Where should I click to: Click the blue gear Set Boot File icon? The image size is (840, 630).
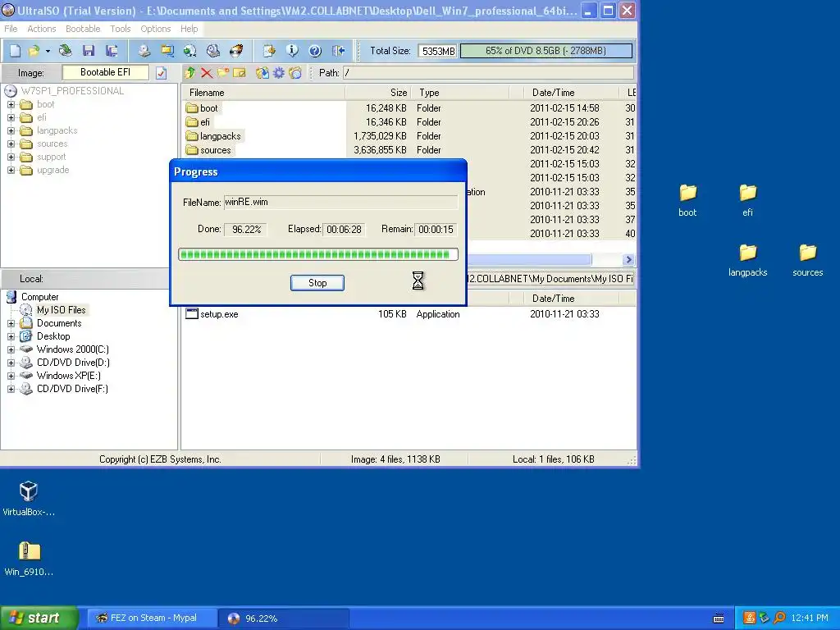(279, 73)
